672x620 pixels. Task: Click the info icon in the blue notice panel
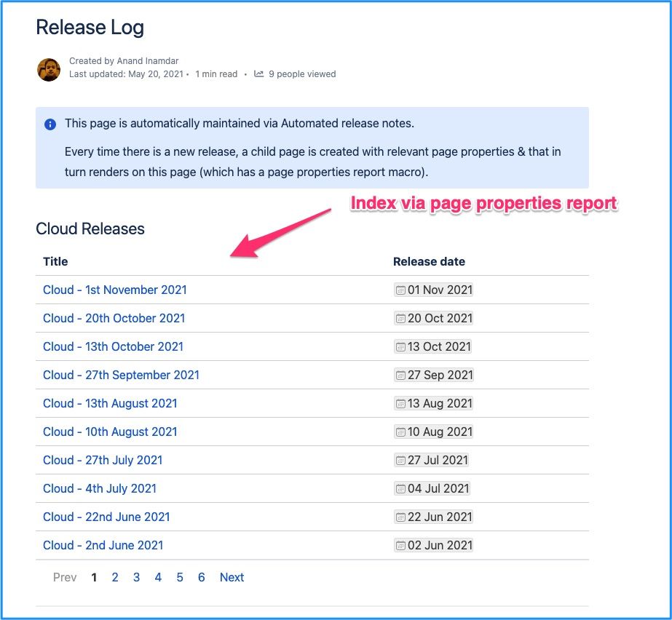(x=50, y=124)
